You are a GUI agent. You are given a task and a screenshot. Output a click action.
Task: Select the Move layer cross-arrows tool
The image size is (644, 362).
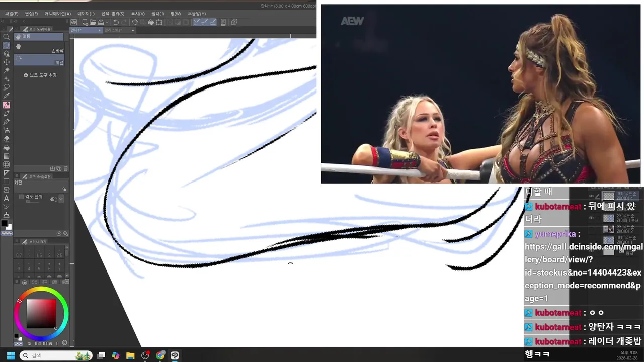pos(7,62)
